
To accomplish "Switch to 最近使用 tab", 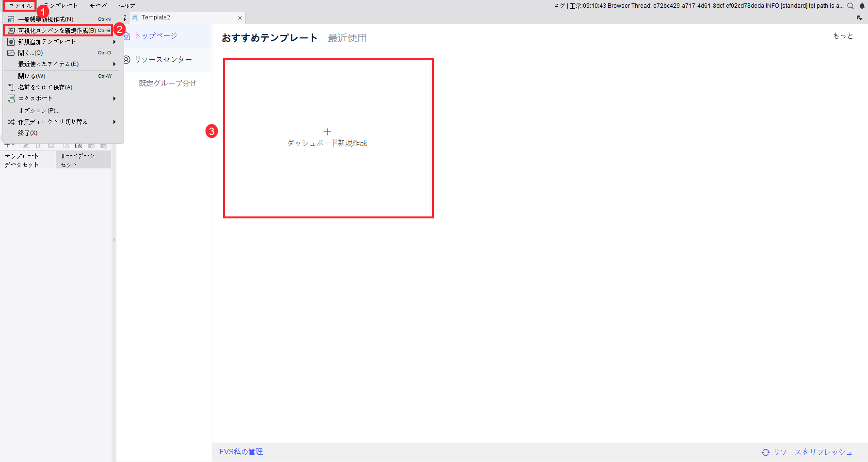I will click(347, 38).
